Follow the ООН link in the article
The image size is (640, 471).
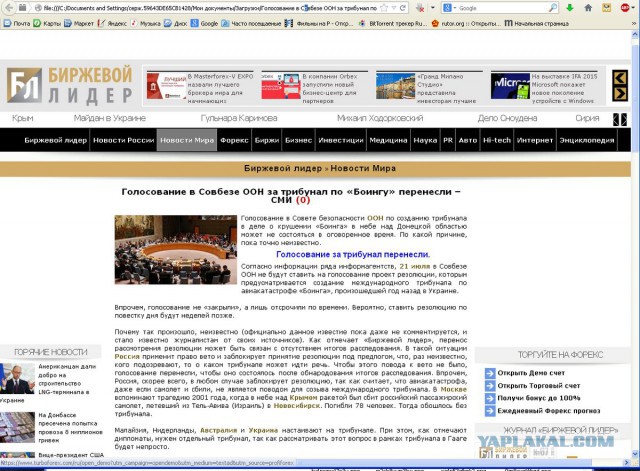(375, 218)
